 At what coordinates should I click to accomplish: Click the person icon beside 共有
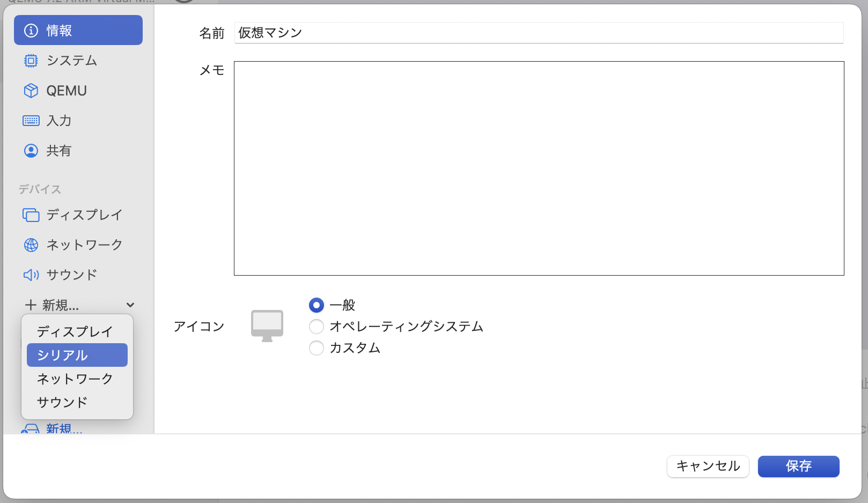(x=31, y=151)
